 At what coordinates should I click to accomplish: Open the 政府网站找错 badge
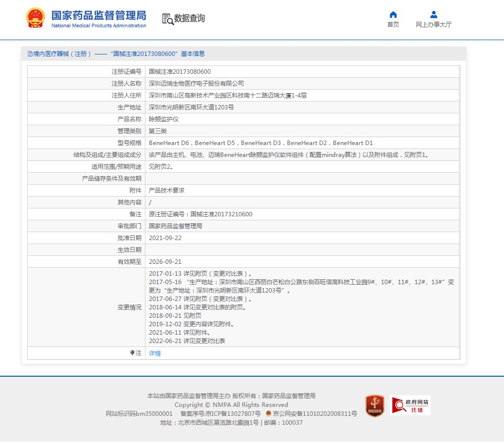coord(410,405)
